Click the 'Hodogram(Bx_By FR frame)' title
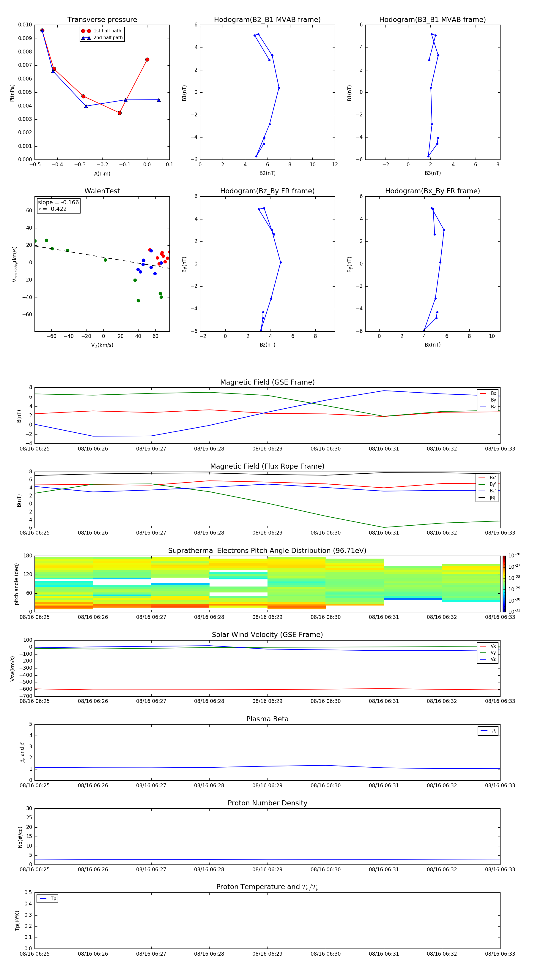Viewport: 535px width, 980px height. point(432,191)
